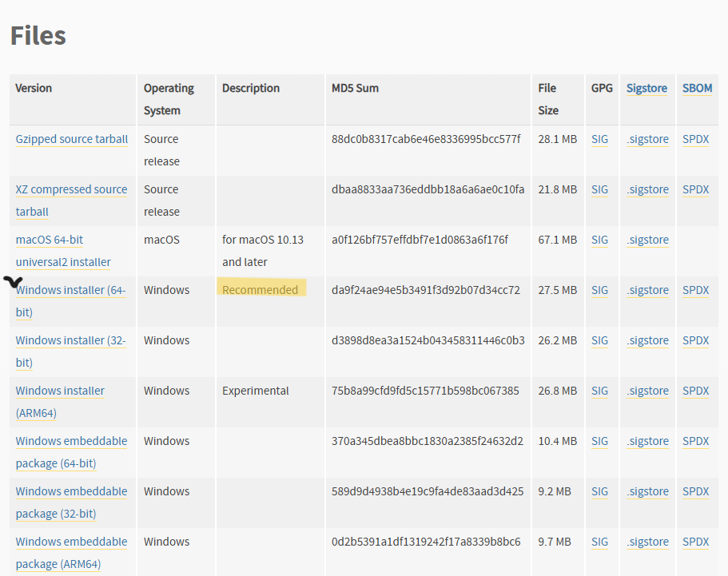Open .sigstore link for embeddable package 64-bit

coord(647,441)
